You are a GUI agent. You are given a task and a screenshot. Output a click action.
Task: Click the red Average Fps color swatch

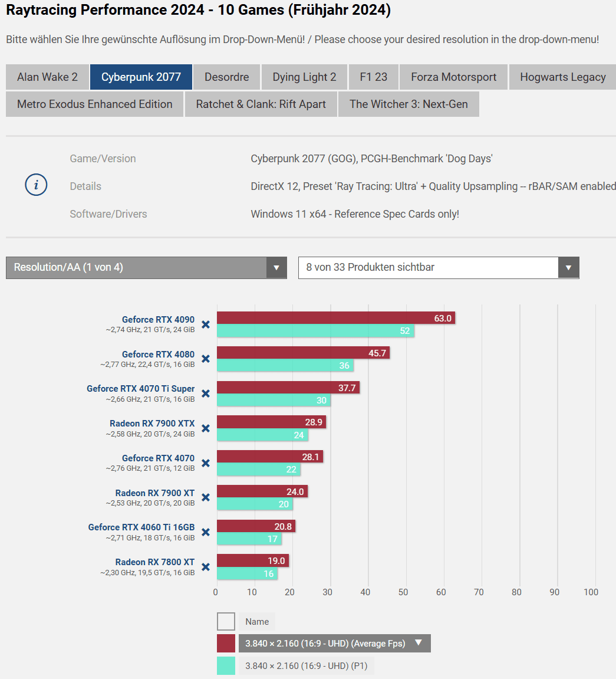(x=226, y=644)
